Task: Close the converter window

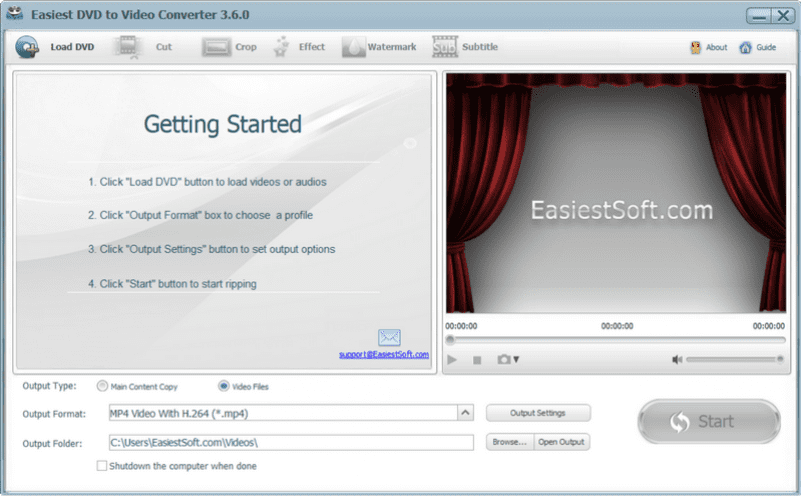Action: click(783, 16)
